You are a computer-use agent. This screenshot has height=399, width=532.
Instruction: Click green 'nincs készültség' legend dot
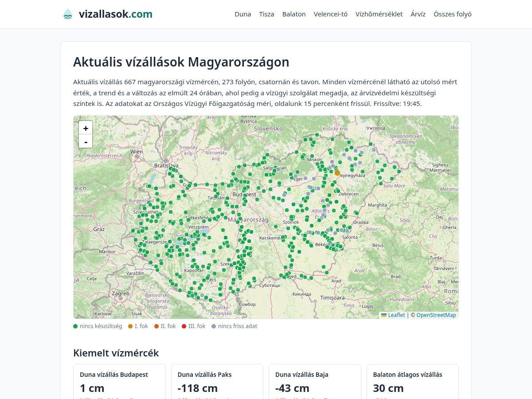click(x=75, y=326)
